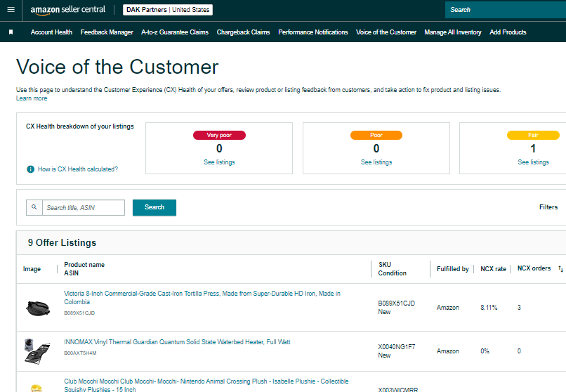This screenshot has height=392, width=566.
Task: Open the Club Mocchi Isabelle Plushie link
Action: point(206,385)
